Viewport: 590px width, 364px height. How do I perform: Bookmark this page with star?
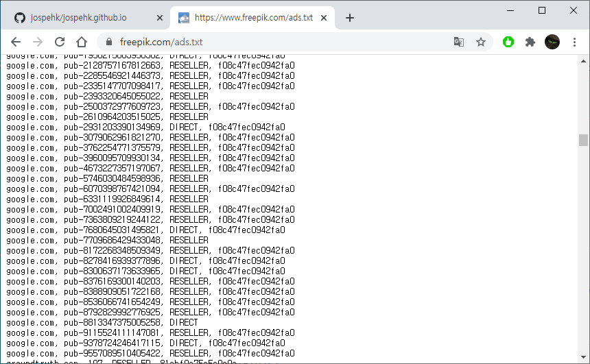tap(480, 42)
